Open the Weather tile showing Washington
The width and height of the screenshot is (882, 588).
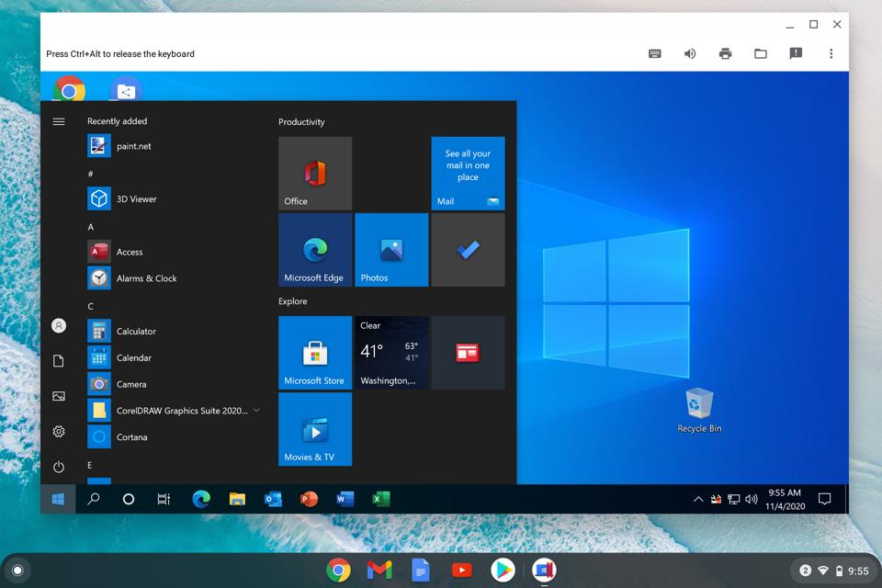(391, 353)
